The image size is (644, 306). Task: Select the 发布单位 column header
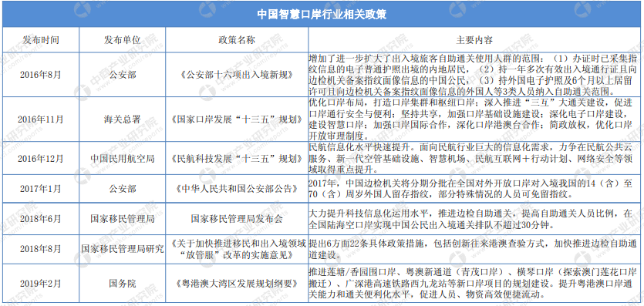point(122,40)
